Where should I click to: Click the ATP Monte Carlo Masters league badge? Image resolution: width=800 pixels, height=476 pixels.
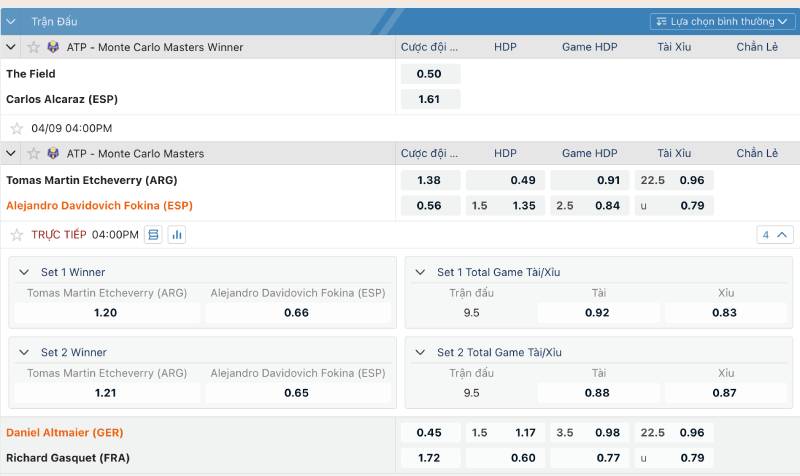(53, 153)
